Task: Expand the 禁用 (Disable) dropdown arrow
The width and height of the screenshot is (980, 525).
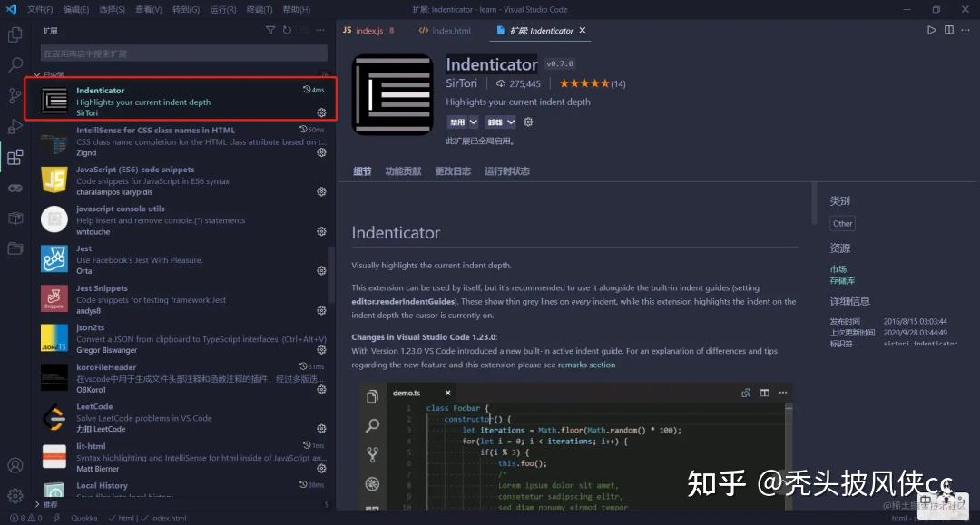Action: coord(473,122)
